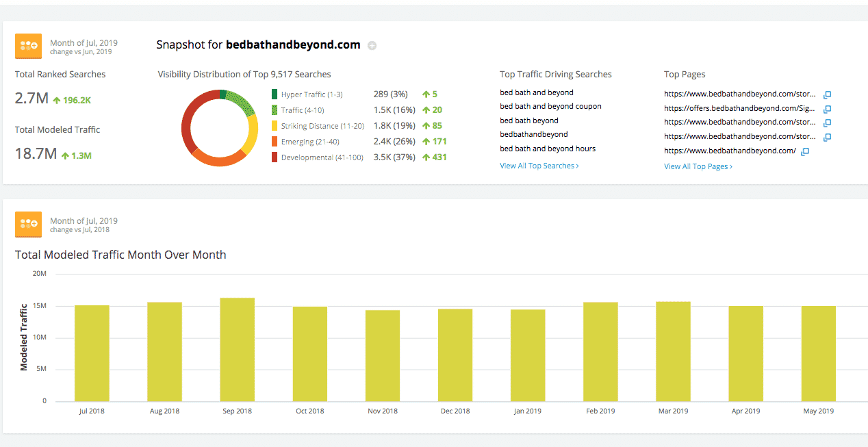Open the View All Top Pages link
Viewport: 868px width, 447px height.
(x=698, y=166)
